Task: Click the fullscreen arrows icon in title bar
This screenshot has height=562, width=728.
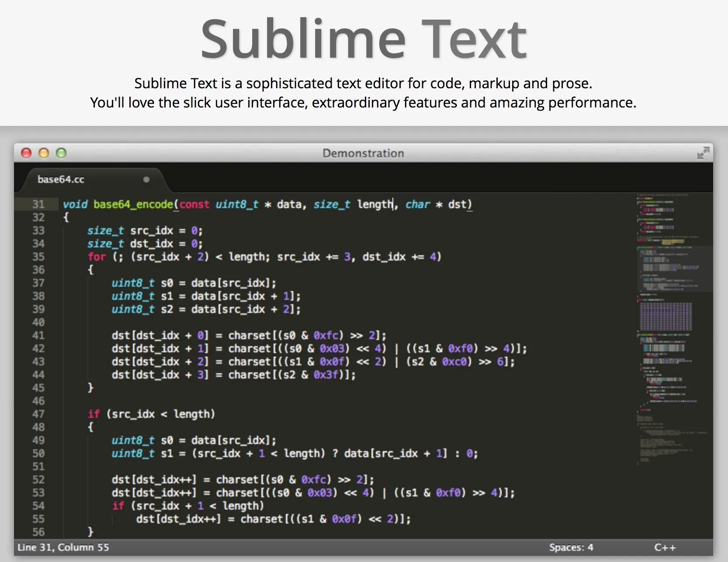Action: [x=703, y=153]
